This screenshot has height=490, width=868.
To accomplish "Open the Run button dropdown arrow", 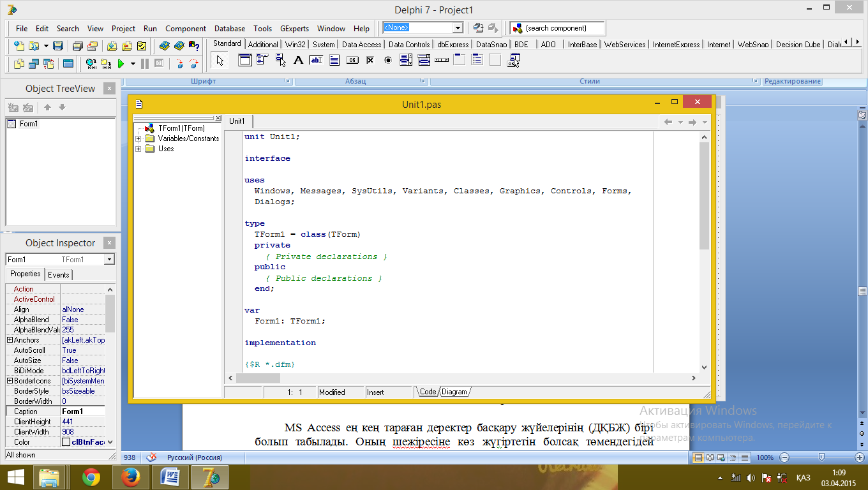I will tap(133, 63).
